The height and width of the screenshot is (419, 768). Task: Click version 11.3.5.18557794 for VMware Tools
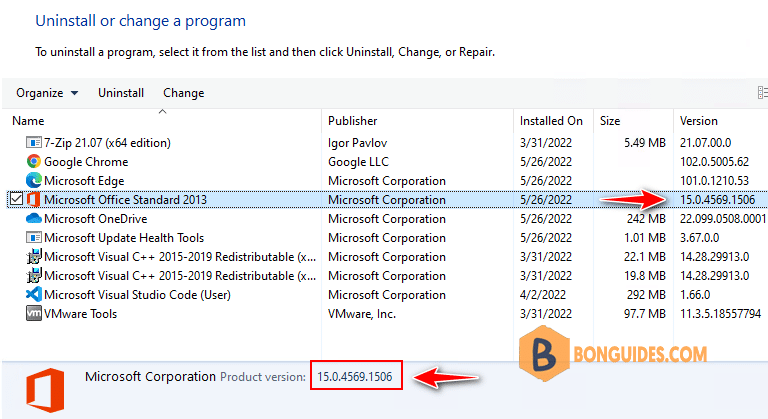click(720, 314)
